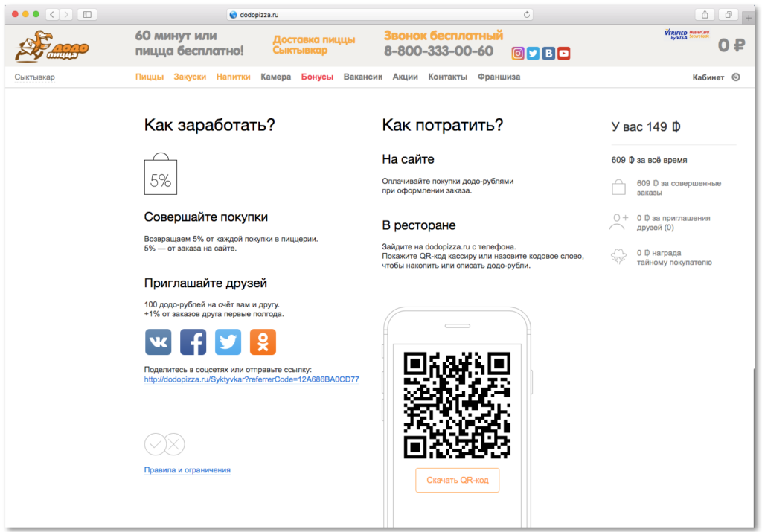
Task: Open the Пиццы menu
Action: tap(149, 77)
